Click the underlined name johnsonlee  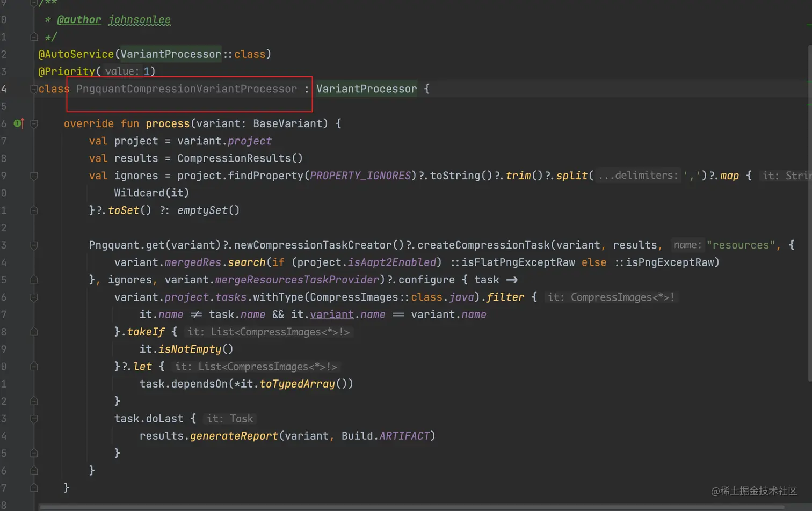pyautogui.click(x=139, y=20)
